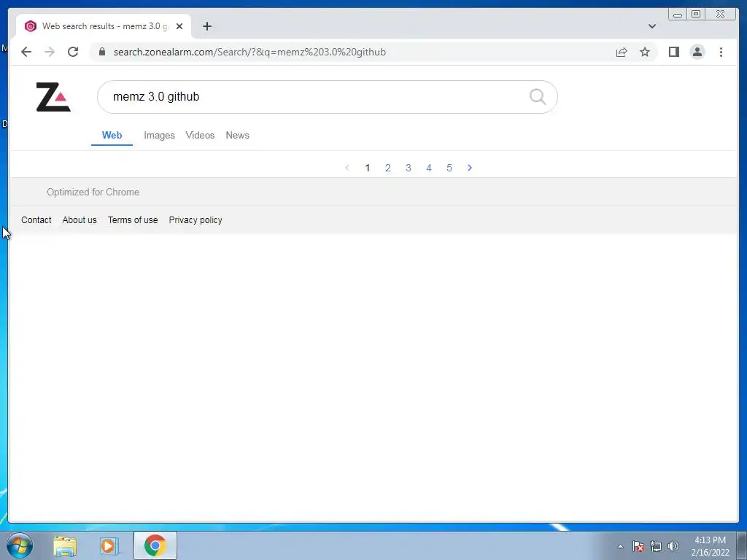
Task: Go to results page 2
Action: (388, 168)
